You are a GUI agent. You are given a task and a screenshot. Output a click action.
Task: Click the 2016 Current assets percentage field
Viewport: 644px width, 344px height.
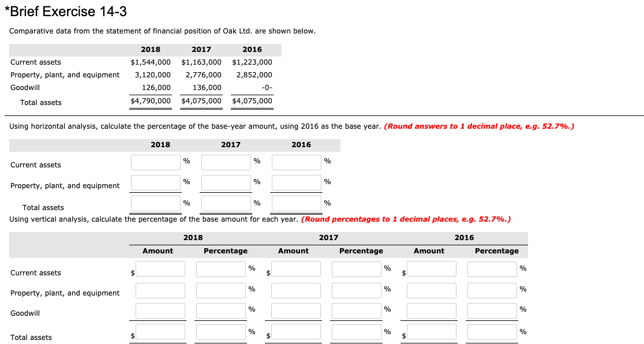[296, 162]
